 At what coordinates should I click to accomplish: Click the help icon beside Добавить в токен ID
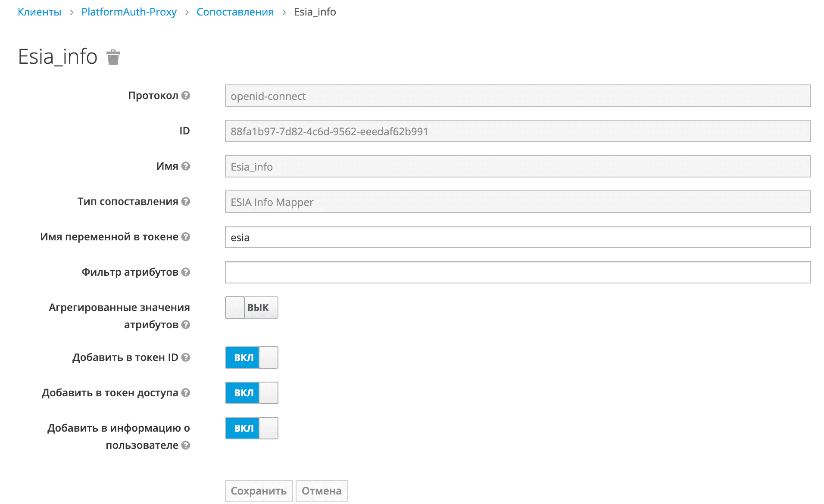(x=187, y=357)
